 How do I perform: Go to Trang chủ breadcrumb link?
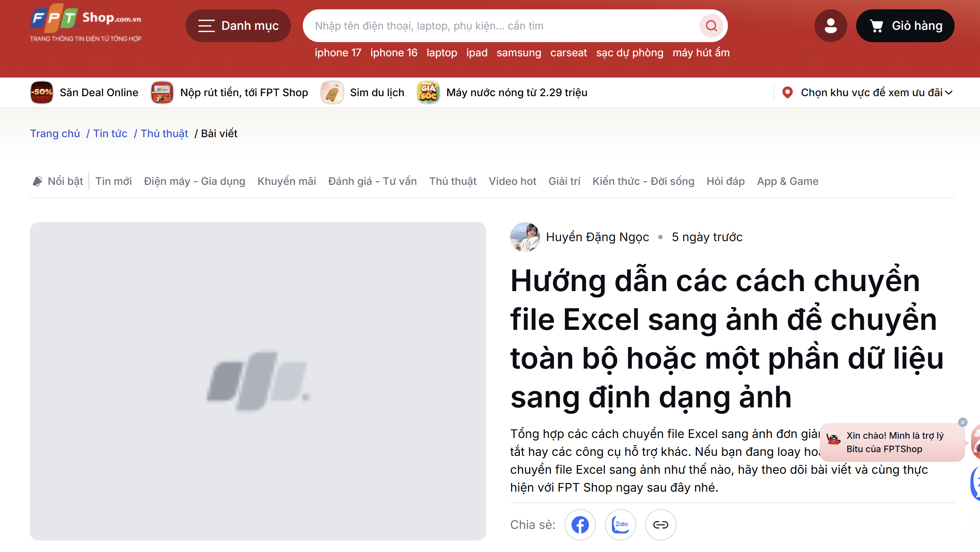(55, 133)
